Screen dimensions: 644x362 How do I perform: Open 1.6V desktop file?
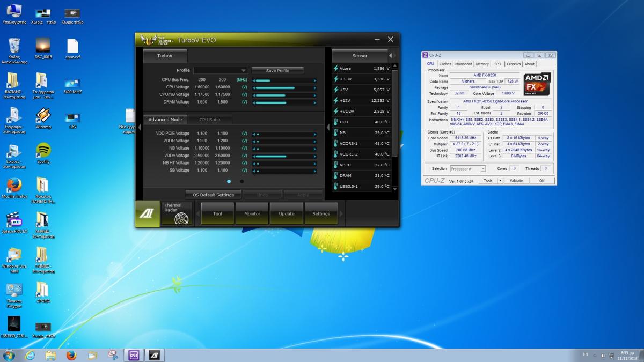pyautogui.click(x=72, y=119)
